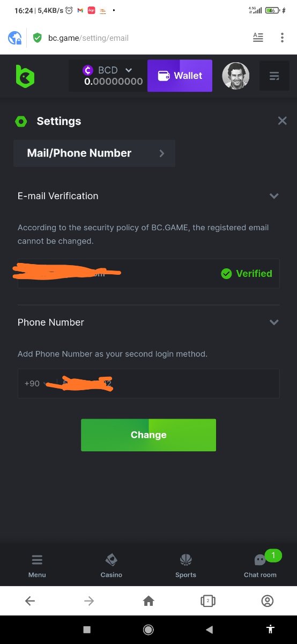Open the browser tabs counter
The height and width of the screenshot is (644, 297).
(208, 601)
